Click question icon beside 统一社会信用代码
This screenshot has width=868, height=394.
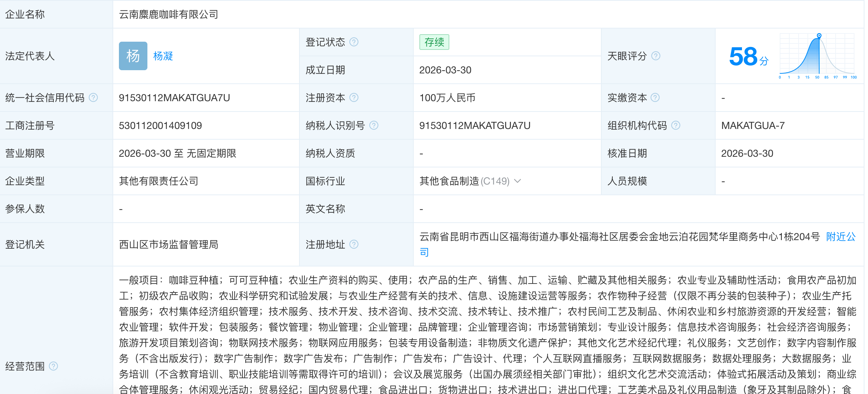point(93,98)
